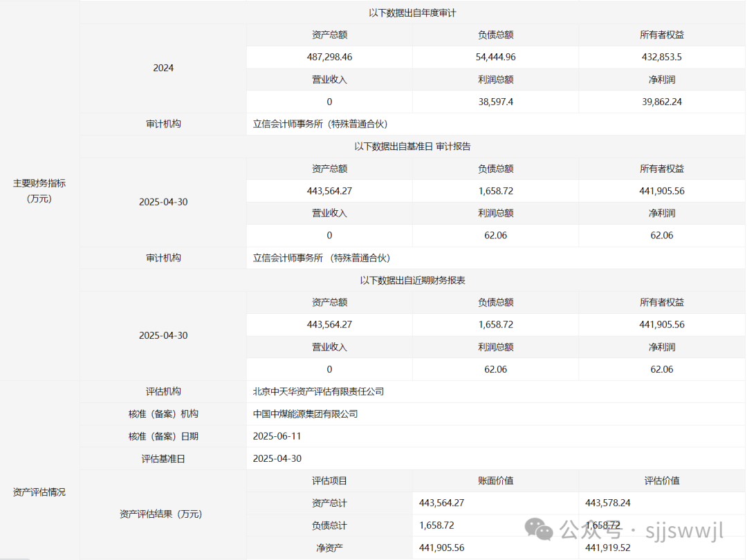The height and width of the screenshot is (560, 747).
Task: Click the label '核准（备案）日期'
Action: click(x=163, y=436)
